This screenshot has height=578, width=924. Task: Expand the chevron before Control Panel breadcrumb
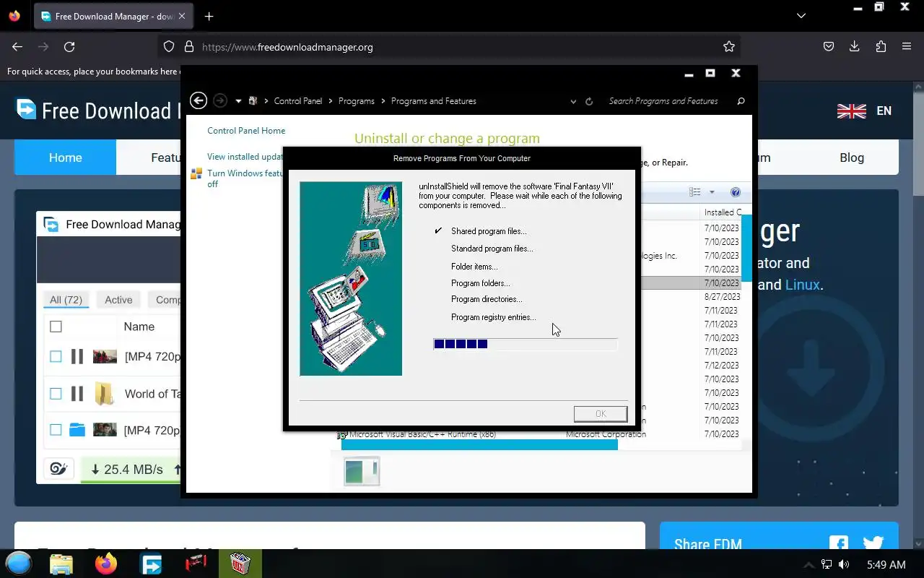(266, 101)
